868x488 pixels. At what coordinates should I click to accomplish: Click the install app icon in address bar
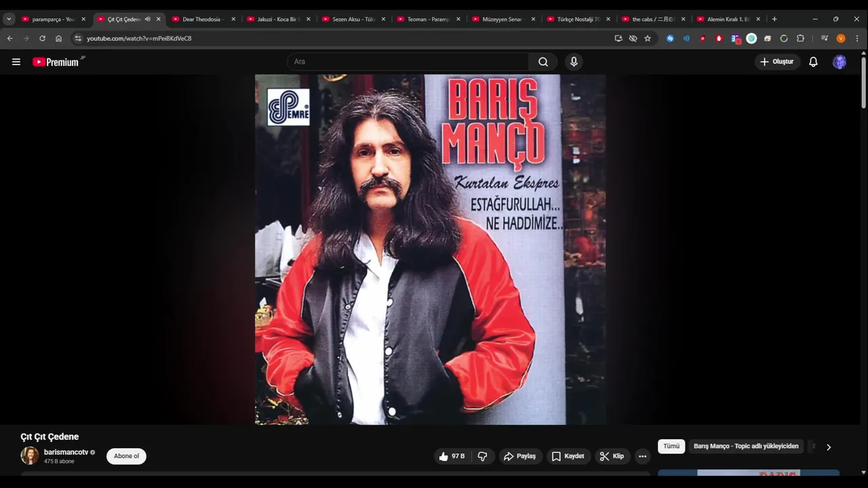pos(618,39)
